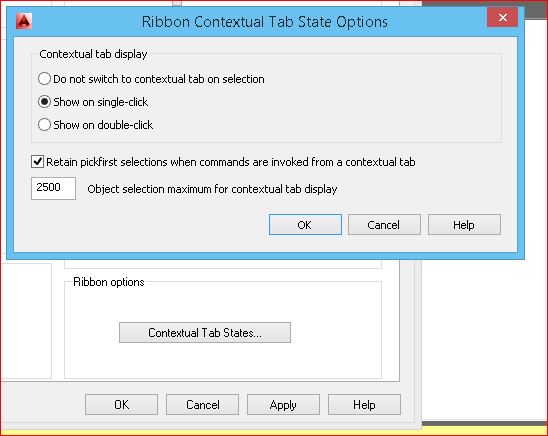Click the Ribbon options group heading
Viewport: 548px width, 436px height.
coord(109,282)
